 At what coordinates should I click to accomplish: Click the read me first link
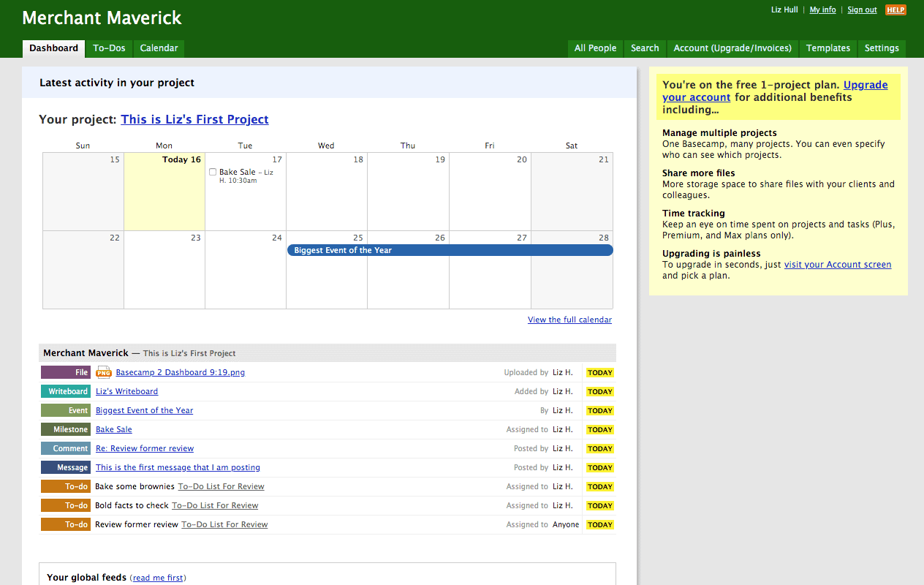(x=157, y=578)
